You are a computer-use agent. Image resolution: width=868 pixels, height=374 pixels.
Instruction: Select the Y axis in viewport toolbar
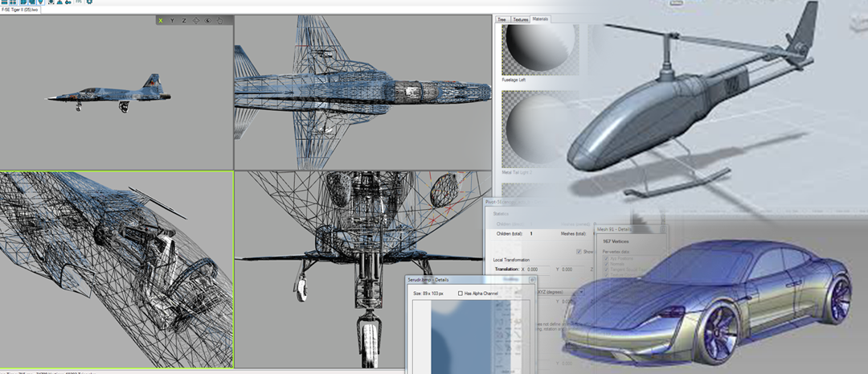pos(172,20)
